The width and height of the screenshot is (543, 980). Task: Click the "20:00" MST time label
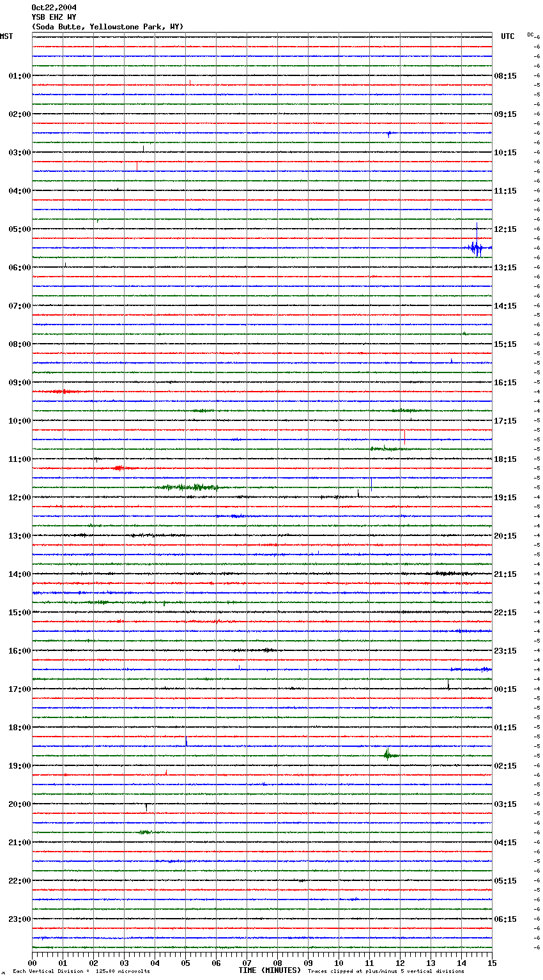pyautogui.click(x=20, y=804)
